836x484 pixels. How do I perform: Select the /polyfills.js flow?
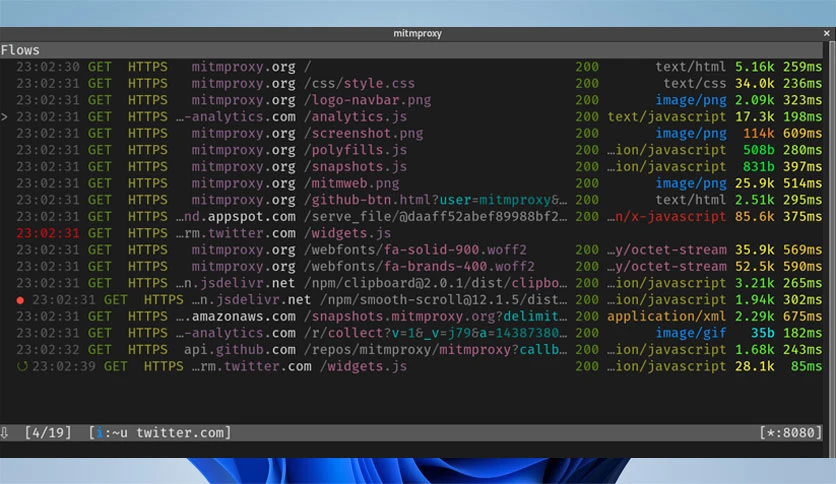pyautogui.click(x=411, y=150)
